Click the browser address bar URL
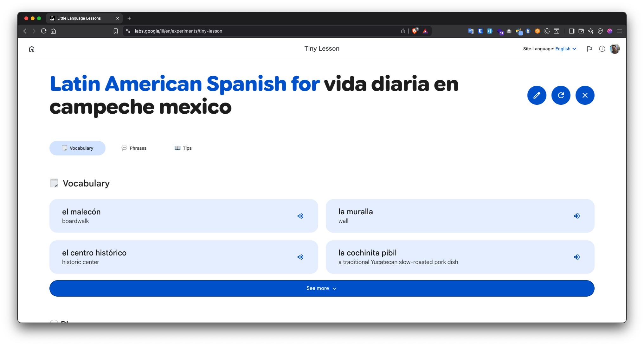This screenshot has height=346, width=644. click(x=178, y=31)
